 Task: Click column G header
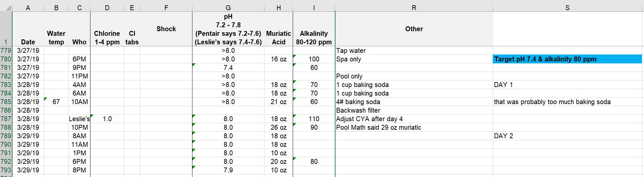228,8
